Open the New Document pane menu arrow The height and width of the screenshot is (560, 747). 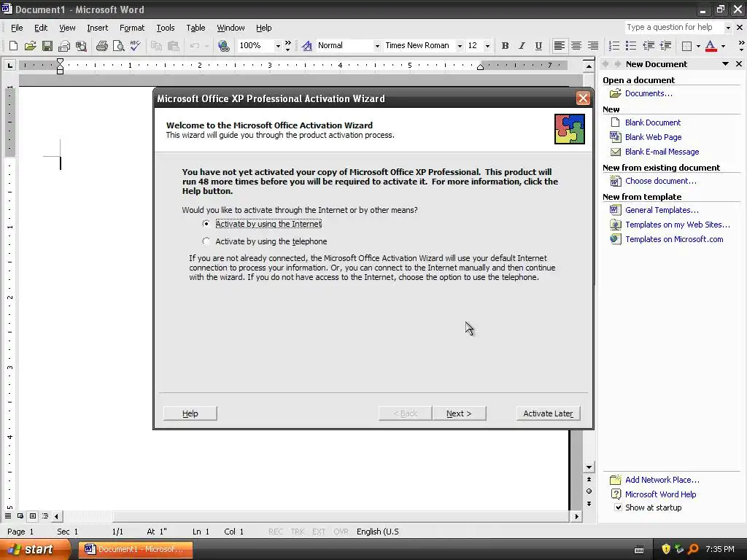[x=725, y=64]
